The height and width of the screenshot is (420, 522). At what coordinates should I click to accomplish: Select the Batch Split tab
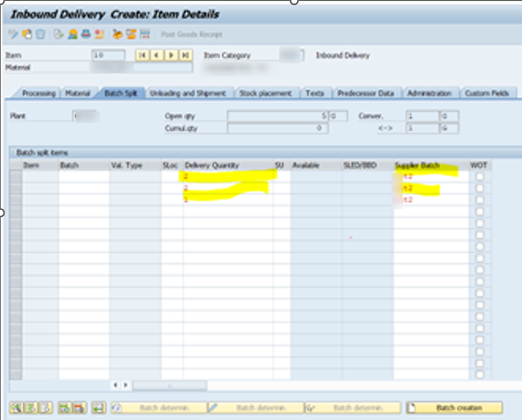pos(121,93)
